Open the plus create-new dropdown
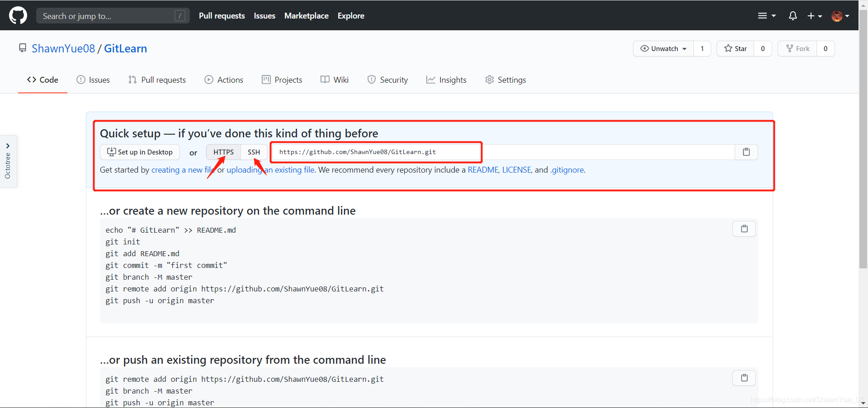 [814, 16]
